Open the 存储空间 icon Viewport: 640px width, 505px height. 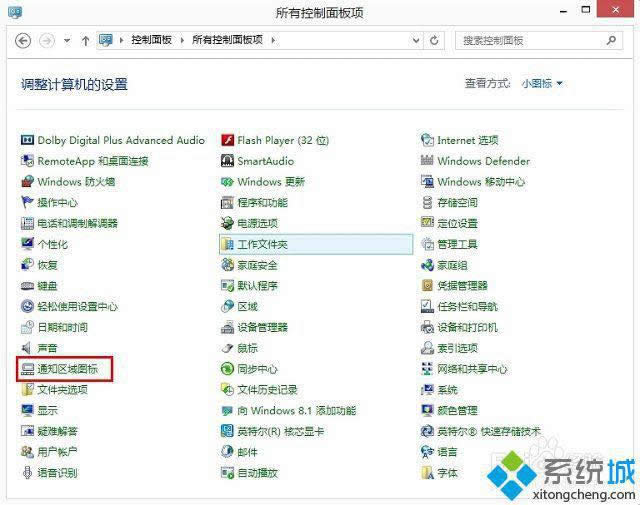pos(427,202)
